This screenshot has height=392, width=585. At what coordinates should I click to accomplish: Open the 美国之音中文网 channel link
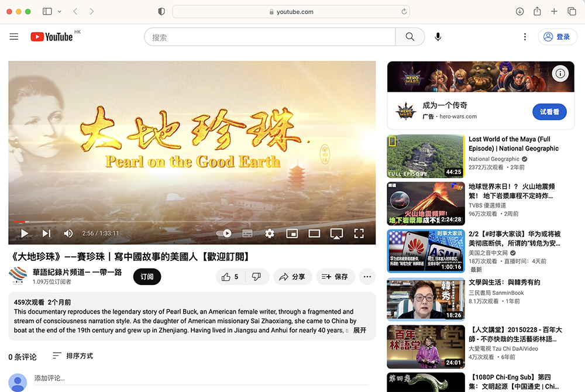coord(488,253)
